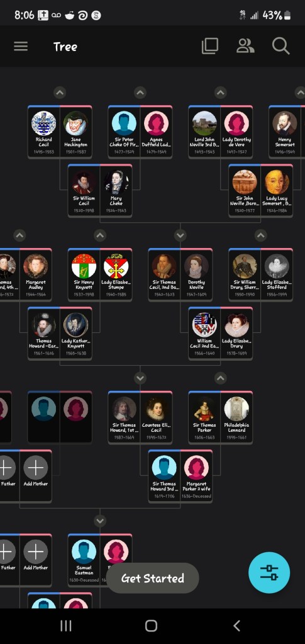
Task: Open tree filter settings floating button
Action: pyautogui.click(x=269, y=572)
